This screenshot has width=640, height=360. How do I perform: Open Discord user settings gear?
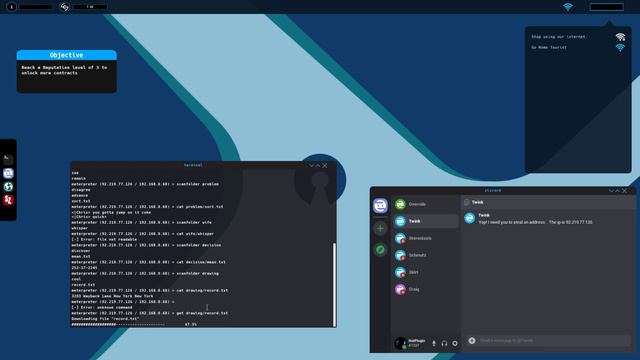pos(455,344)
